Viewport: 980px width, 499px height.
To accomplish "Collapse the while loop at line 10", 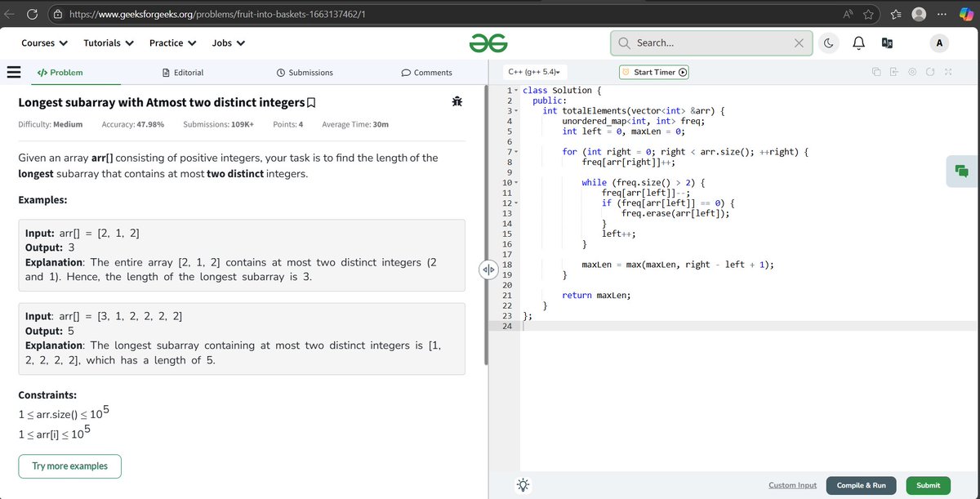I will point(516,183).
